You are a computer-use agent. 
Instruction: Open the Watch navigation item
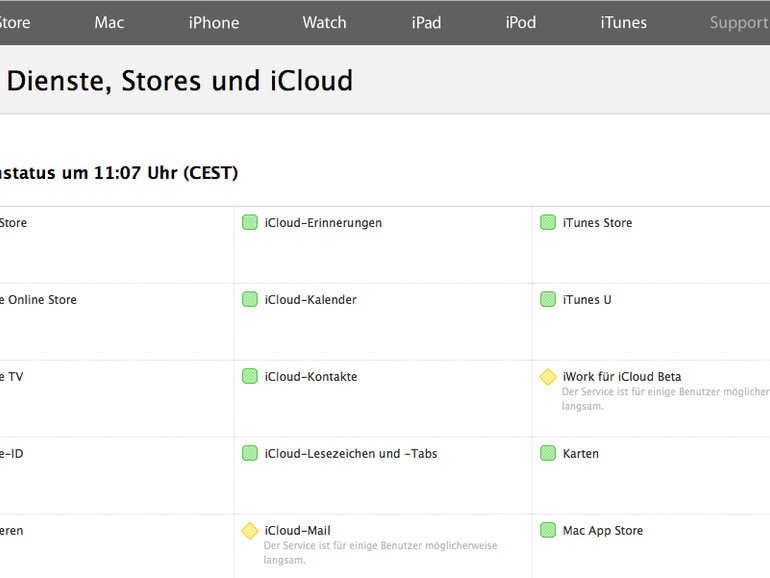click(x=324, y=23)
